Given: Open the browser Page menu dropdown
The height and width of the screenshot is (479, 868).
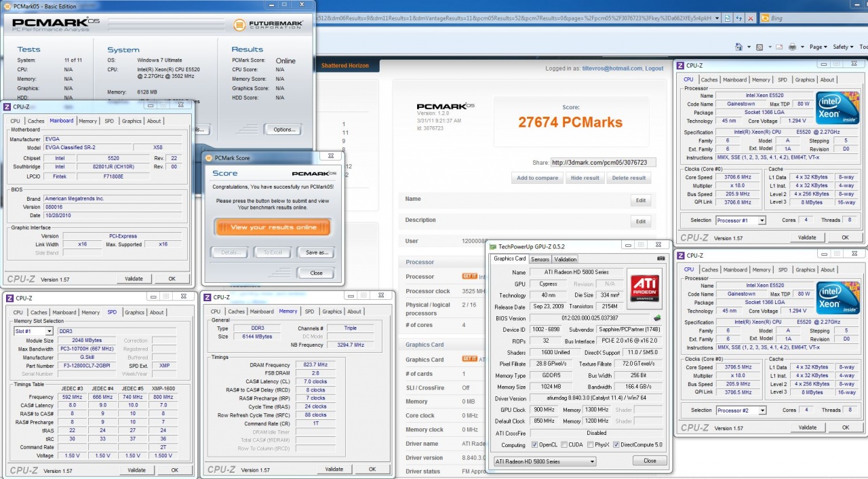Looking at the screenshot, I should pos(818,47).
